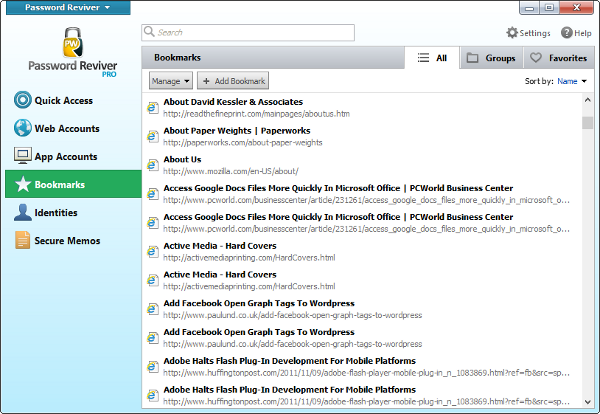Open the Identities person icon
600x414 pixels.
coord(23,212)
